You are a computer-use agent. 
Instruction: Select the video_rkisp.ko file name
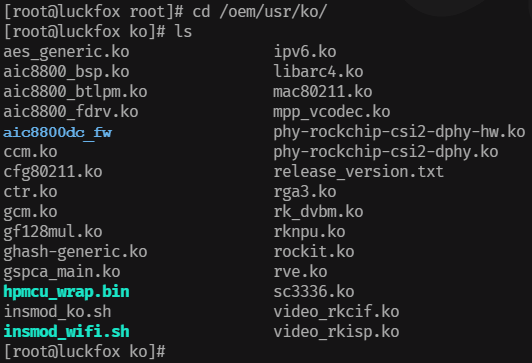click(x=336, y=332)
